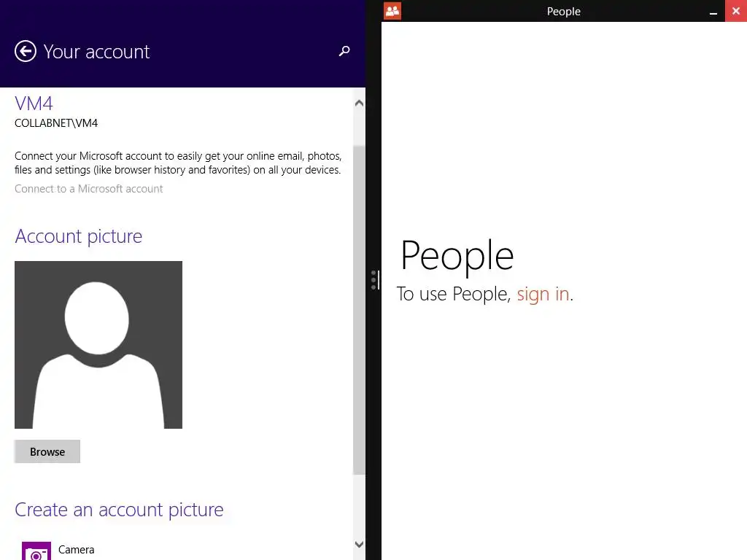
Task: Click the Camera label under Create an account picture
Action: [76, 550]
